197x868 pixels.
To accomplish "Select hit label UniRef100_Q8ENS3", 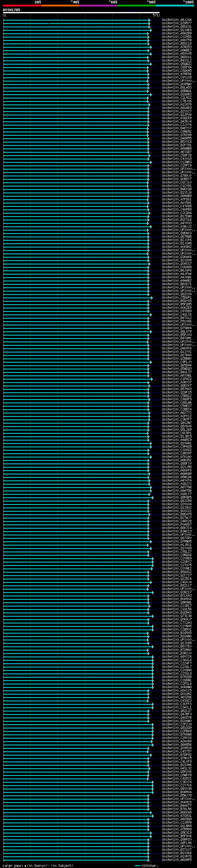I will (x=176, y=233).
